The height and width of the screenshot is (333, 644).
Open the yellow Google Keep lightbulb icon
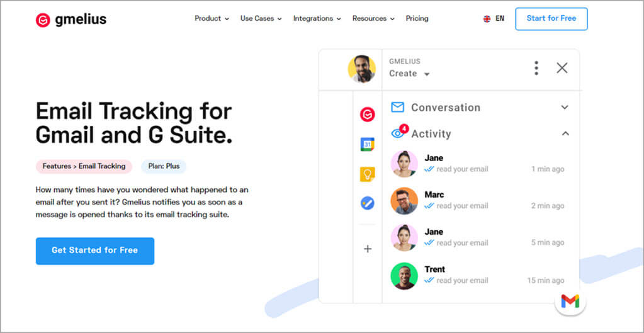[368, 174]
